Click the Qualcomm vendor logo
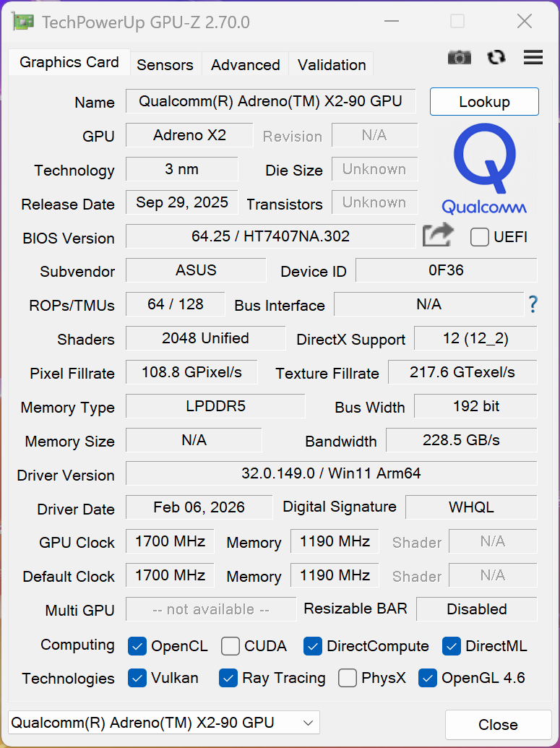Screen dimensions: 560x748 [x=484, y=168]
